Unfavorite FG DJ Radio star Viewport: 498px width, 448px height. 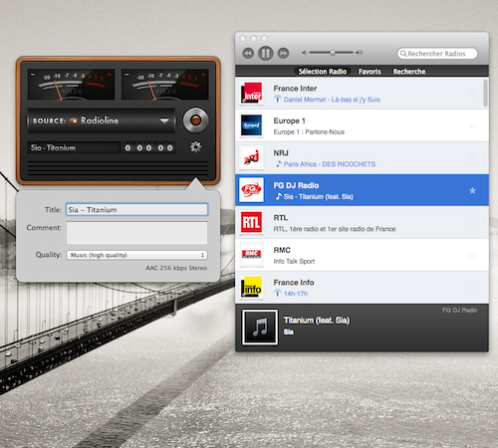click(472, 190)
